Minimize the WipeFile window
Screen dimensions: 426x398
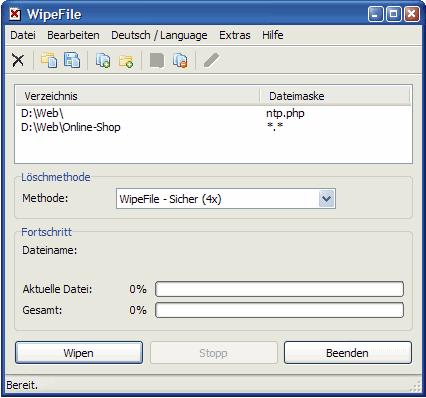coord(376,14)
